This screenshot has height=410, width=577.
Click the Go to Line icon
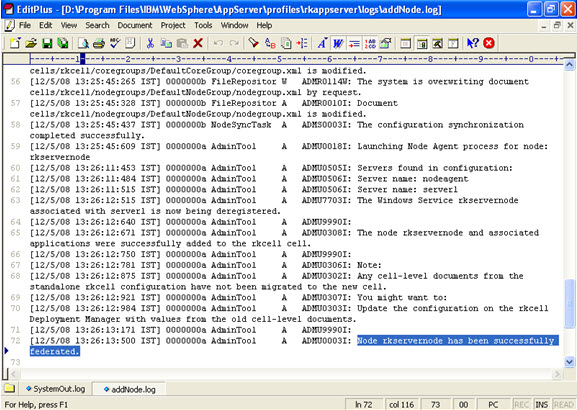click(x=302, y=43)
